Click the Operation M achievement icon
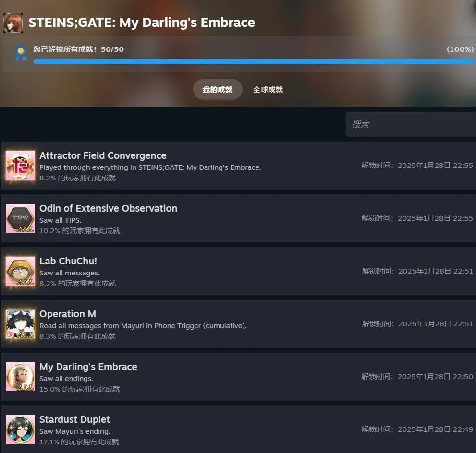This screenshot has height=453, width=476. click(x=20, y=324)
